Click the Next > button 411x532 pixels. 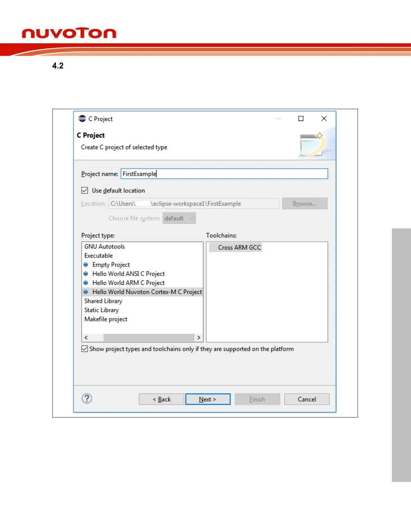[208, 399]
